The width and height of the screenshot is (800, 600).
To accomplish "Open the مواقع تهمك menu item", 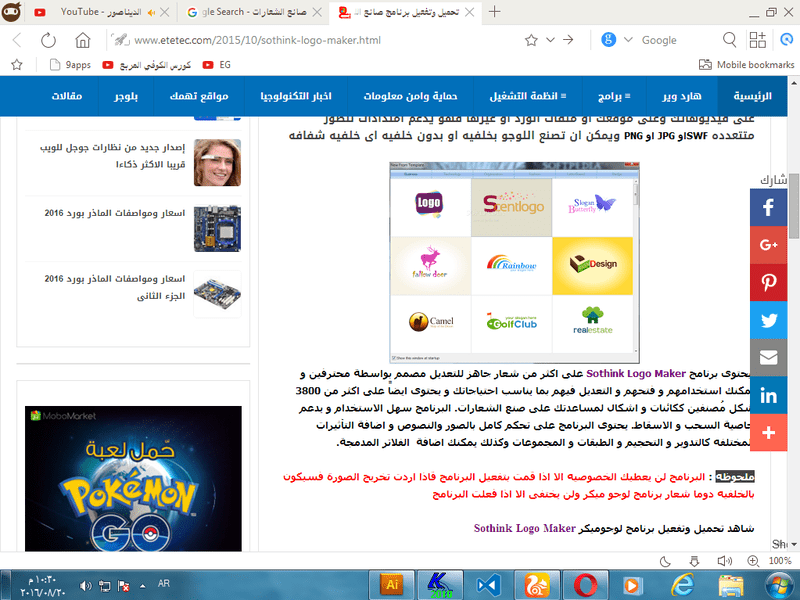I will (199, 96).
